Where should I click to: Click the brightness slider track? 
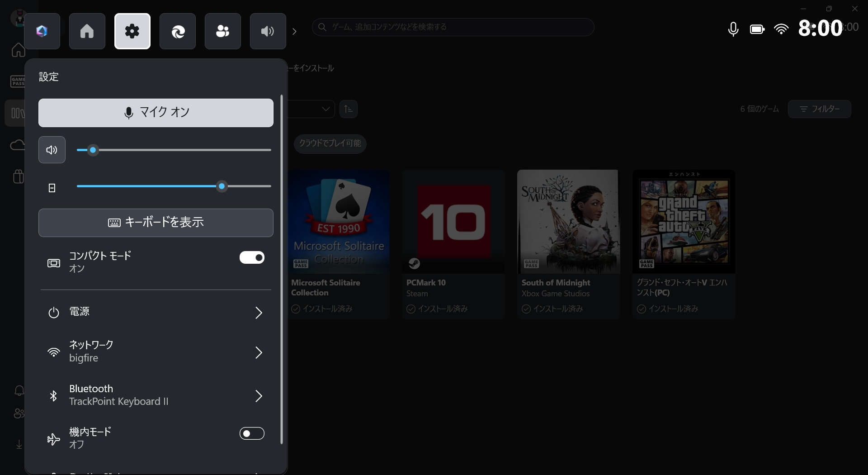pos(174,186)
